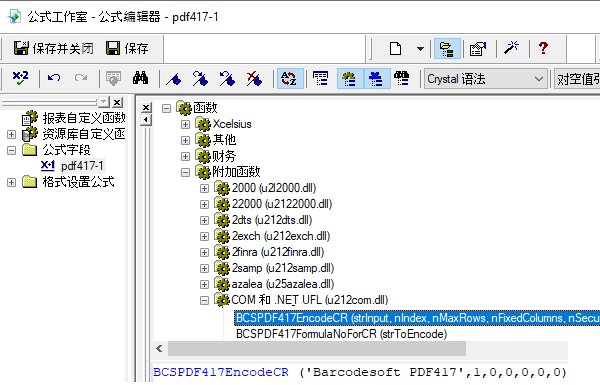Click the 财务 gear folder icon
Image resolution: width=600 pixels, height=385 pixels.
pyautogui.click(x=203, y=156)
